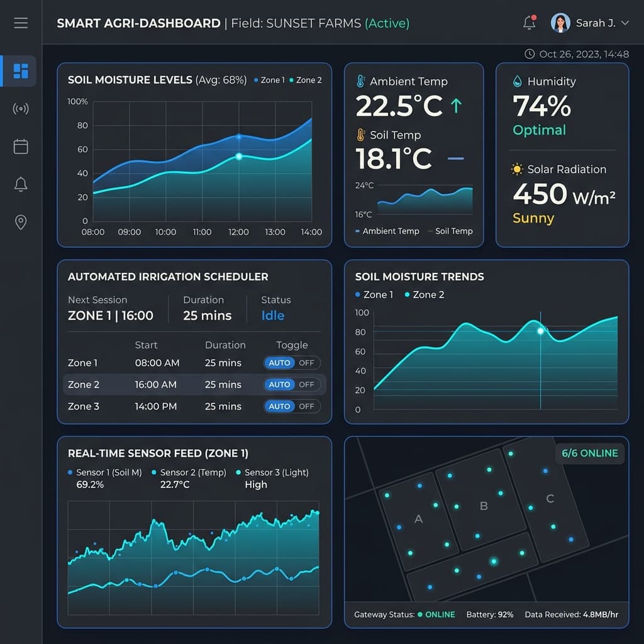Click the Oct 26, 2023, 14:48 timestamp
Screen dimensions: 644x644
pyautogui.click(x=584, y=54)
